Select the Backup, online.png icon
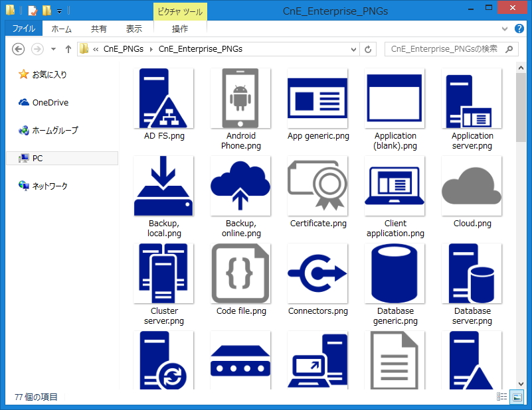Image resolution: width=532 pixels, height=410 pixels. coord(240,186)
